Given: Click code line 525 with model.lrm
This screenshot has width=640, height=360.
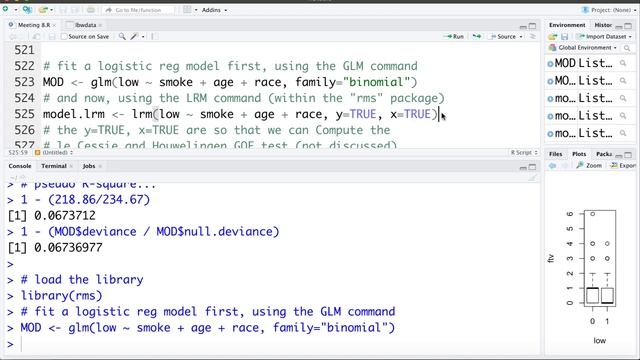Looking at the screenshot, I should tap(240, 114).
